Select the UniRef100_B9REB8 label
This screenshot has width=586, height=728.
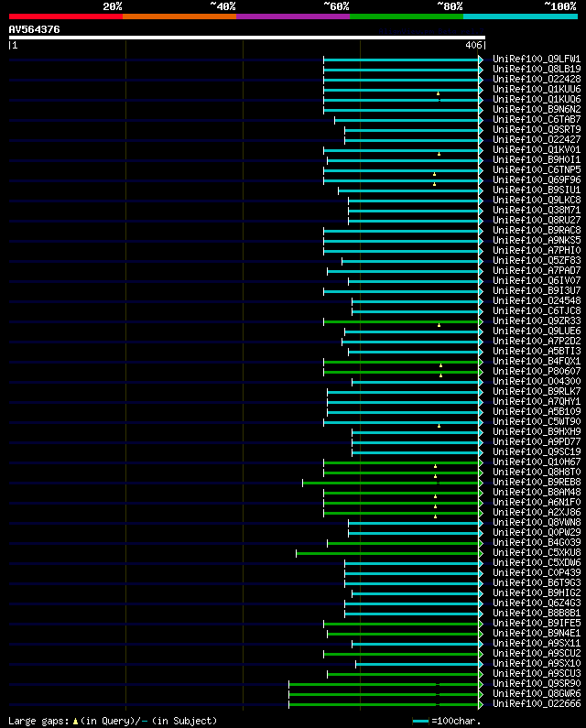pyautogui.click(x=537, y=483)
